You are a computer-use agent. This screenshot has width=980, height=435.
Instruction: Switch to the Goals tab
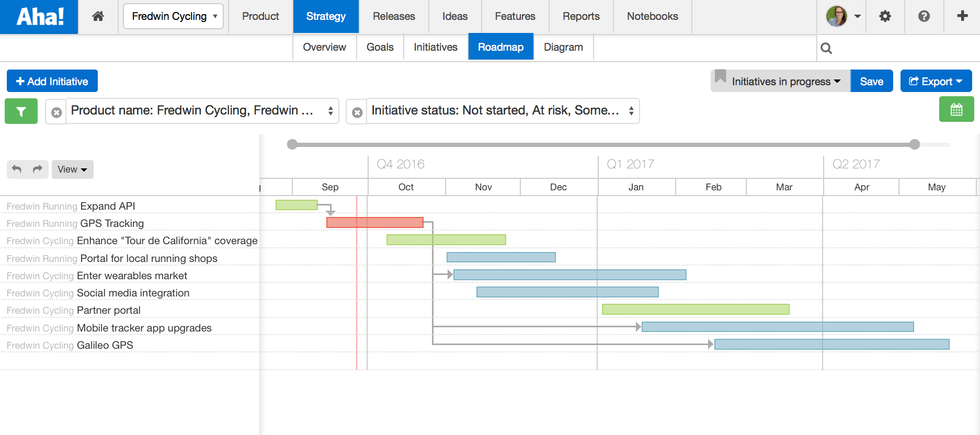tap(380, 47)
